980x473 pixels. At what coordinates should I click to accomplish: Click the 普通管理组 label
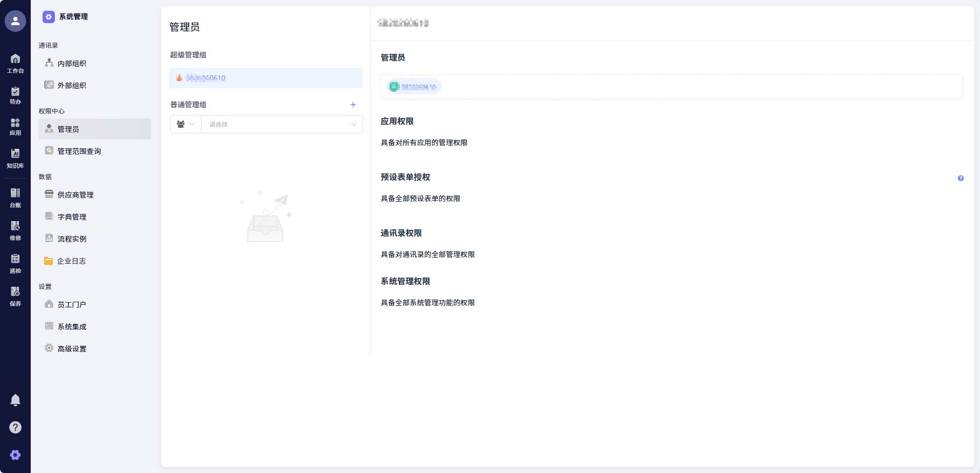(188, 105)
